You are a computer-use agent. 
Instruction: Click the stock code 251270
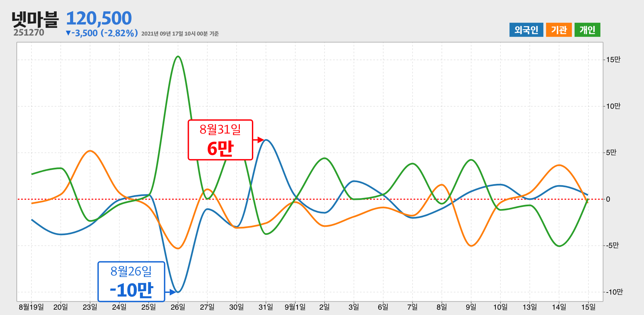click(29, 33)
